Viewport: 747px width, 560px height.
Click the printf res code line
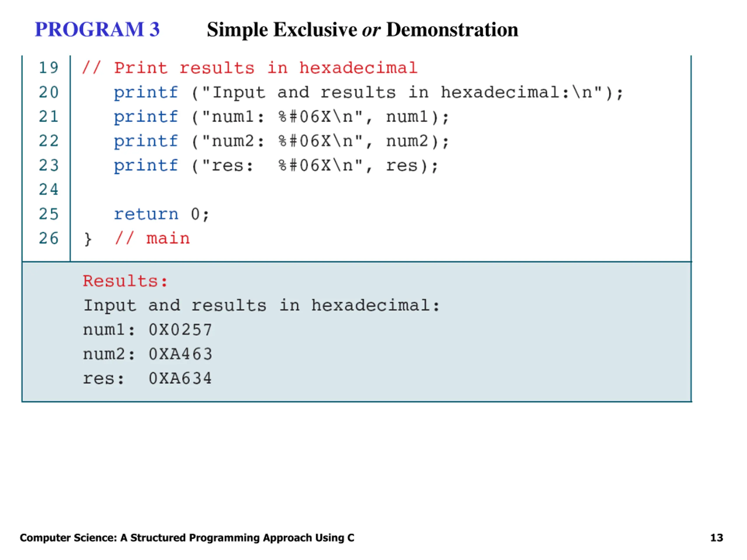pos(276,166)
